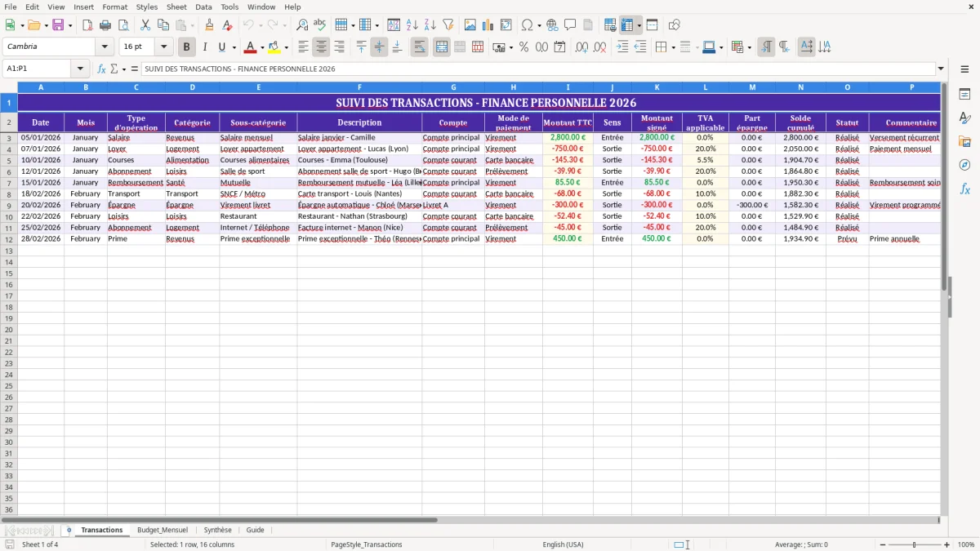Insert a chart
Viewport: 980px width, 551px height.
click(x=488, y=25)
